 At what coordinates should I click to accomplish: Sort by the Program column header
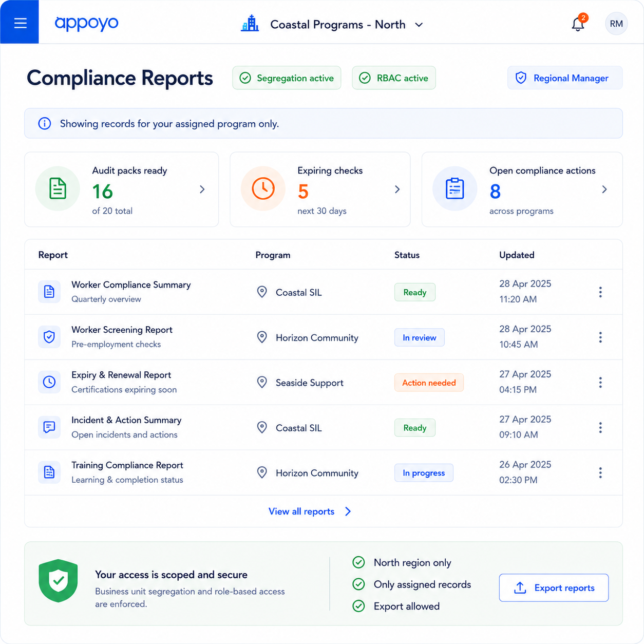pyautogui.click(x=273, y=255)
